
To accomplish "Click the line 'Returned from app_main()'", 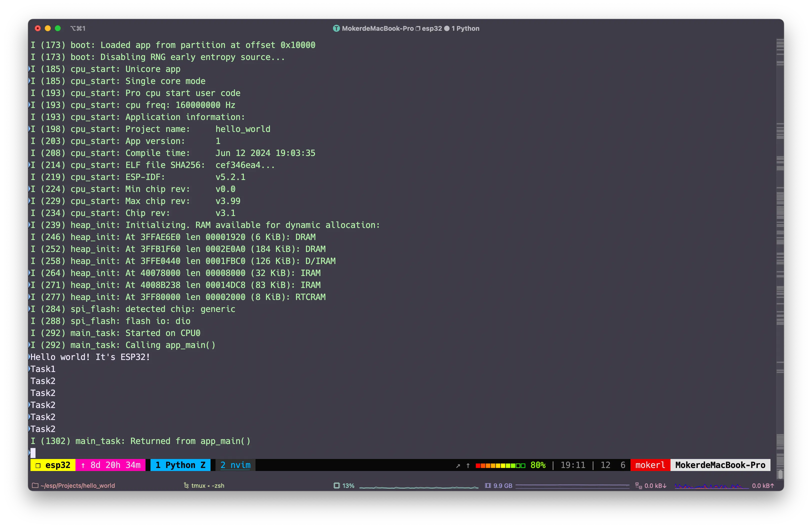I will [140, 441].
